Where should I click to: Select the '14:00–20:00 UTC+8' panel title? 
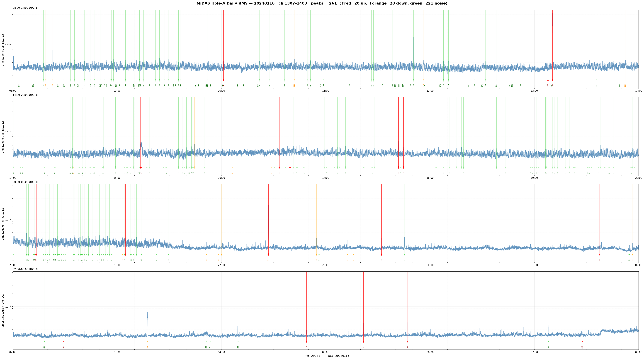(25, 95)
